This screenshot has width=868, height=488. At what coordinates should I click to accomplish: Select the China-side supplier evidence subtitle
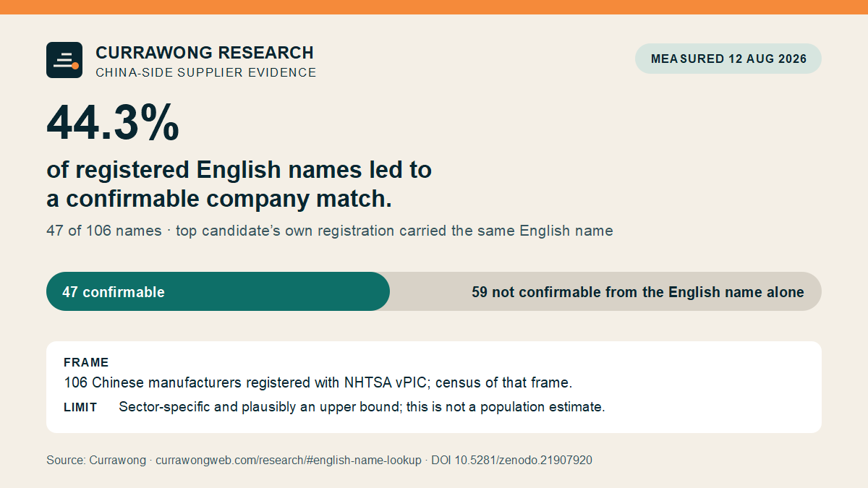coord(206,72)
